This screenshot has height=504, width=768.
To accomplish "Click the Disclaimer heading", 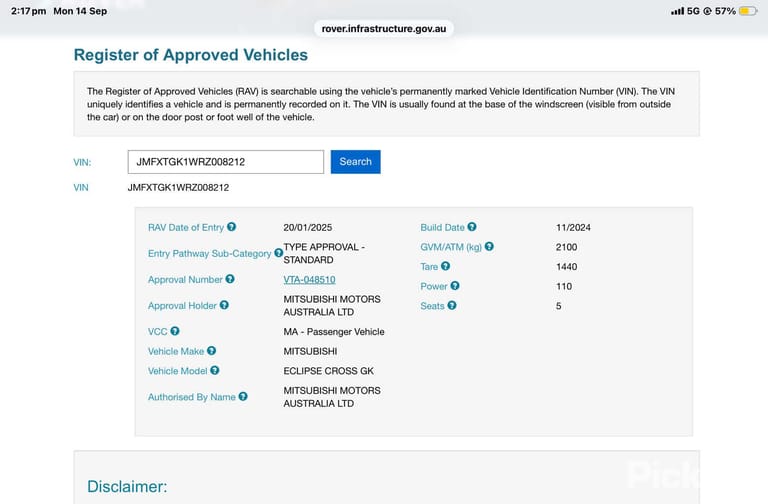I will [127, 486].
